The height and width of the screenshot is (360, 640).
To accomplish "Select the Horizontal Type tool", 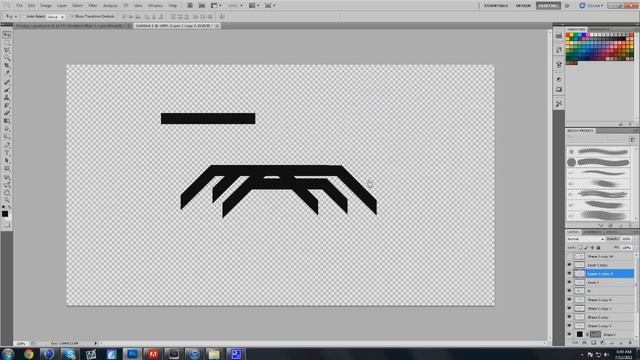I will coord(7,153).
